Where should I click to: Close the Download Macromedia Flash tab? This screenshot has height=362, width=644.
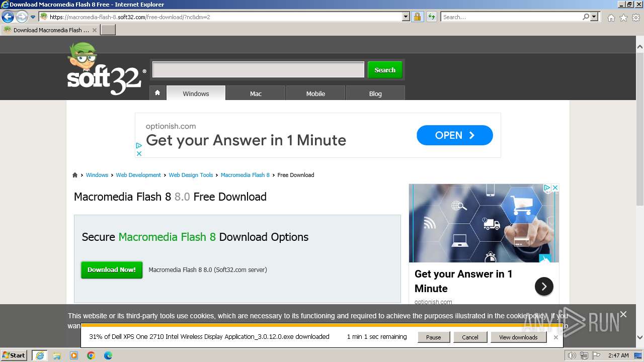point(95,30)
